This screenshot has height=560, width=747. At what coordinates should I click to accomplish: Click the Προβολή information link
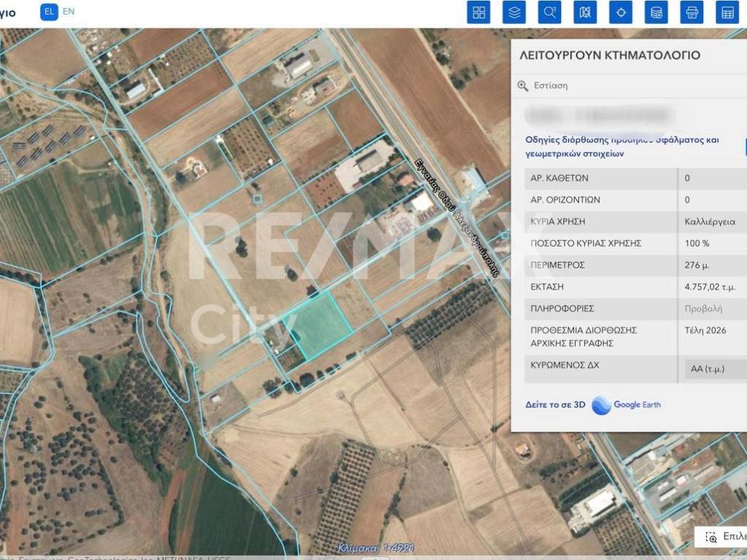(x=703, y=308)
